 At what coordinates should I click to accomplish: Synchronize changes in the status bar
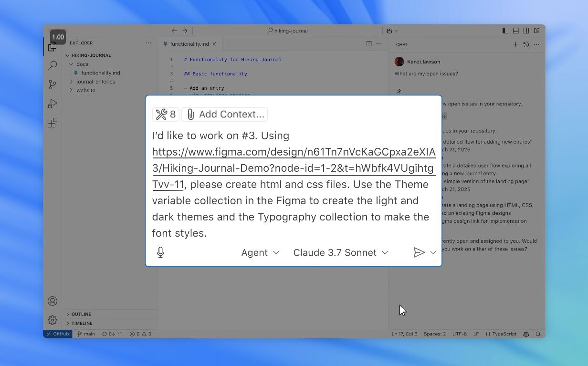(x=112, y=334)
